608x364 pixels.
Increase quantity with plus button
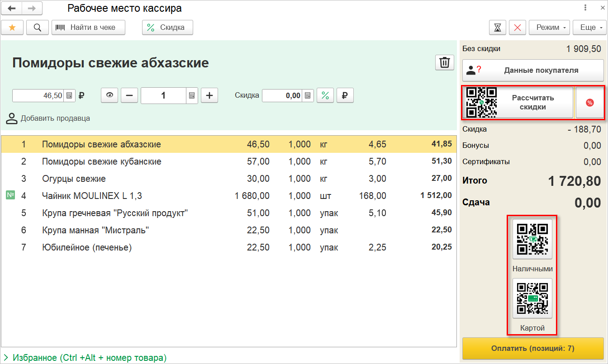(x=209, y=95)
